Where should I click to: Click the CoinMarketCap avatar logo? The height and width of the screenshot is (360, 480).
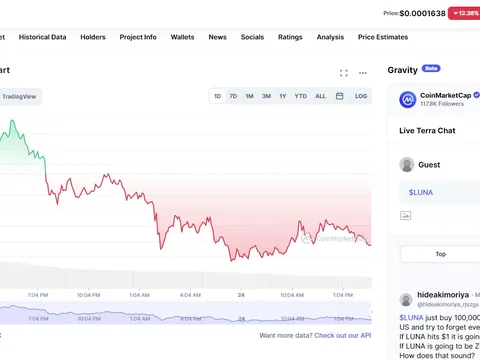[x=408, y=99]
